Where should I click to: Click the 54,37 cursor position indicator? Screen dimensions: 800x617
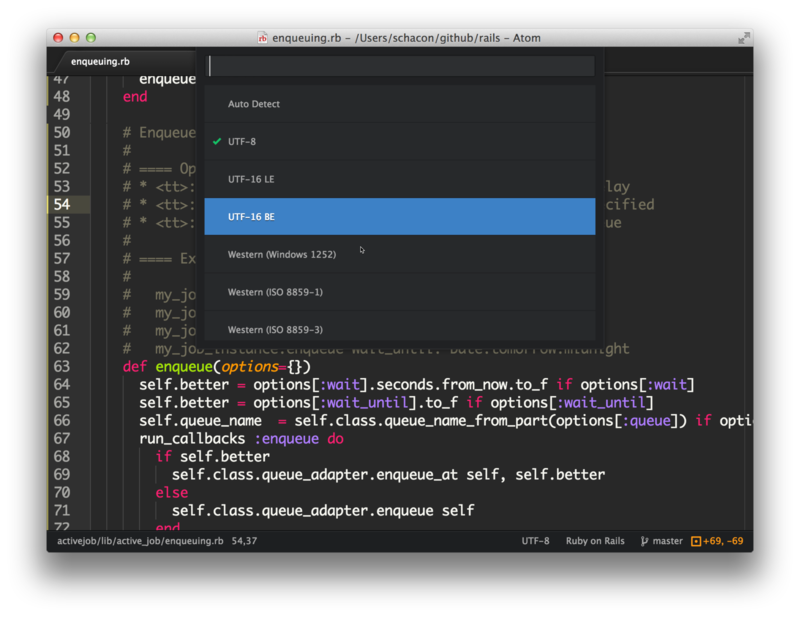244,541
